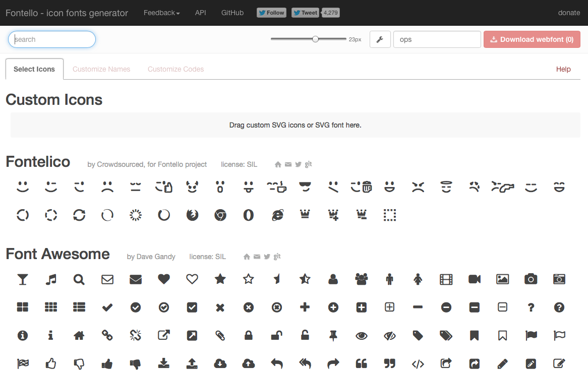Viewport: 588px width, 370px height.
Task: Select the thumbs up outline icon
Action: click(51, 363)
